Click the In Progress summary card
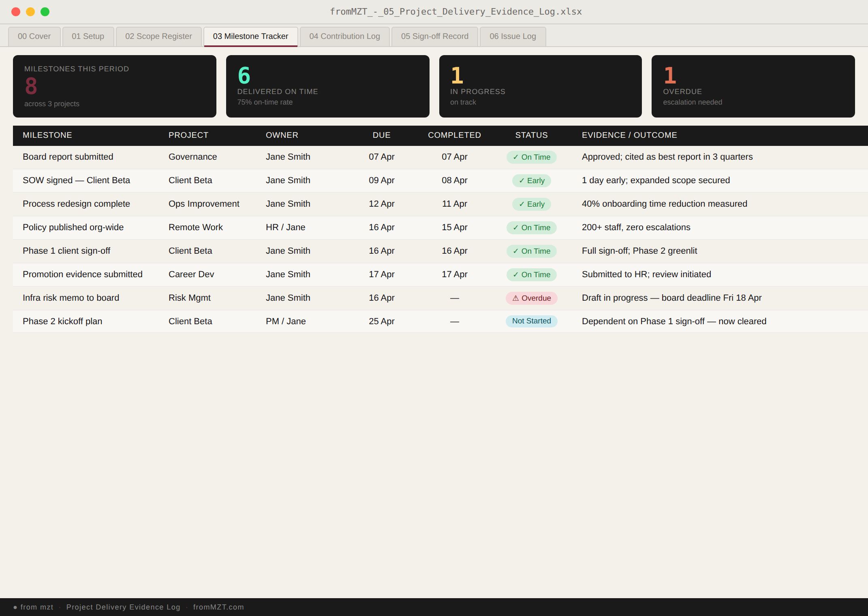 tap(541, 86)
